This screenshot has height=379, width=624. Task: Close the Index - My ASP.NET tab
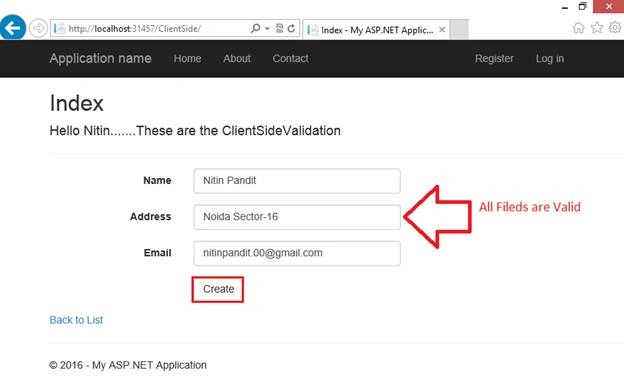pyautogui.click(x=442, y=29)
